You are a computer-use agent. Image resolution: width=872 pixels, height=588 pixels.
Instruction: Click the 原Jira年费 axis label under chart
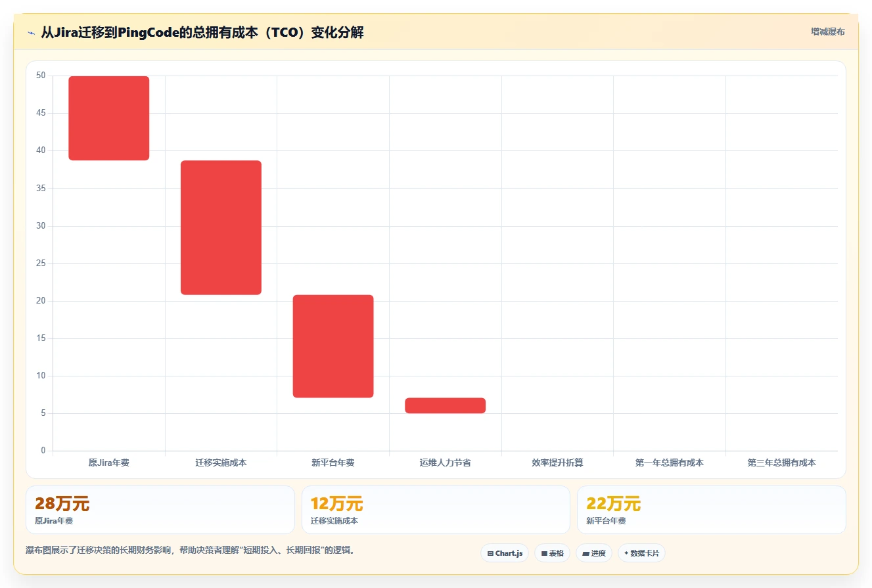pyautogui.click(x=109, y=463)
